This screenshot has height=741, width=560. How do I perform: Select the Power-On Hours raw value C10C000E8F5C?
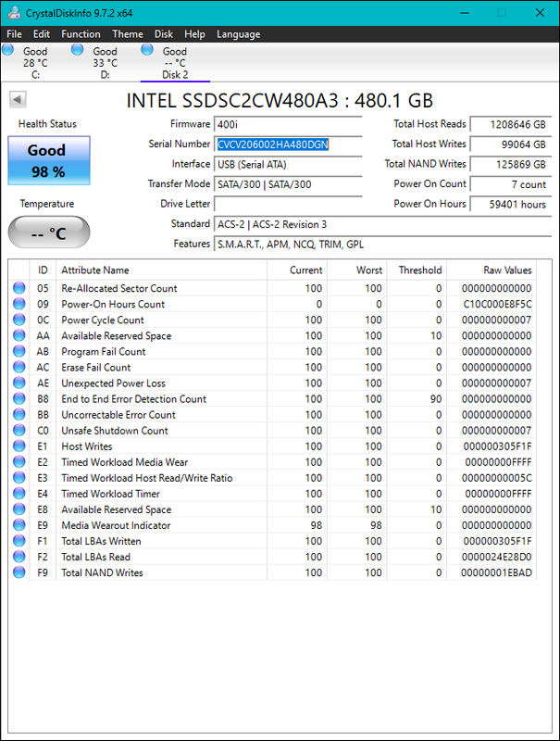coord(497,304)
